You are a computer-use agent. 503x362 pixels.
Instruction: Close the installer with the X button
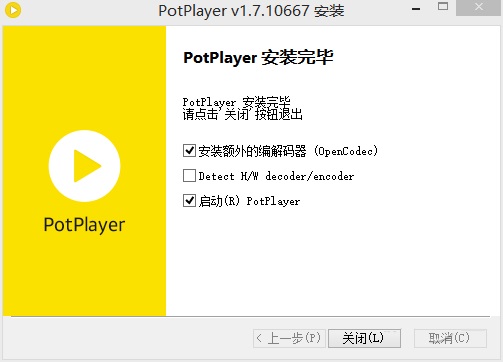coord(479,7)
